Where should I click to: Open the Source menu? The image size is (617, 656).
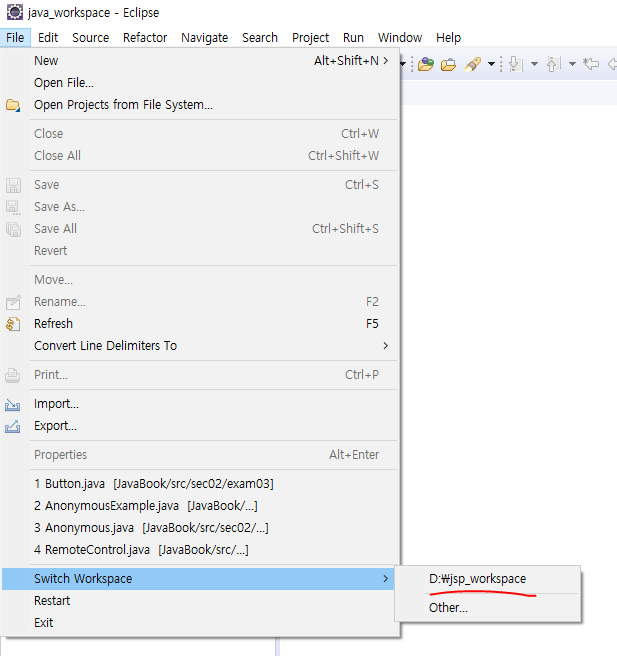90,38
